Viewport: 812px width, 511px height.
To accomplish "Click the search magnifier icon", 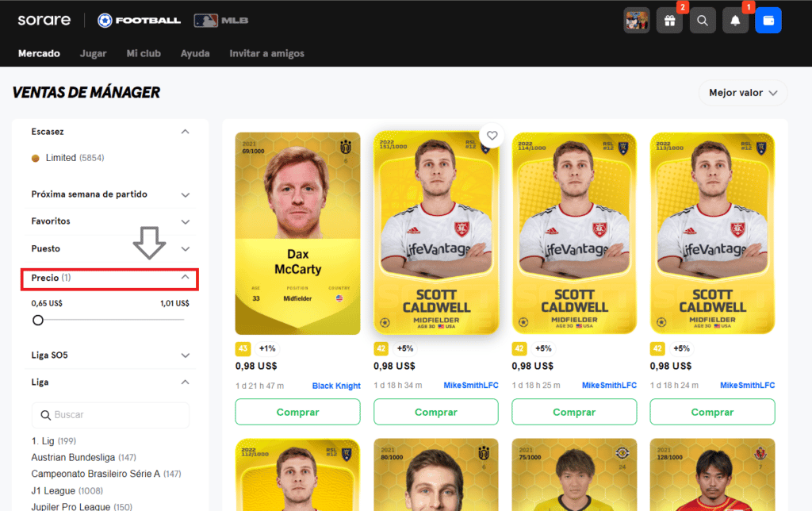I will 703,21.
